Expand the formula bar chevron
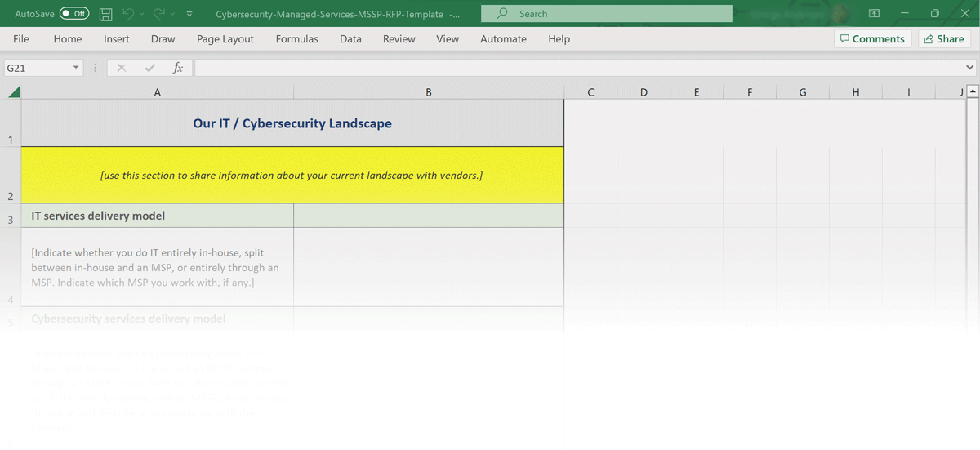 click(970, 69)
